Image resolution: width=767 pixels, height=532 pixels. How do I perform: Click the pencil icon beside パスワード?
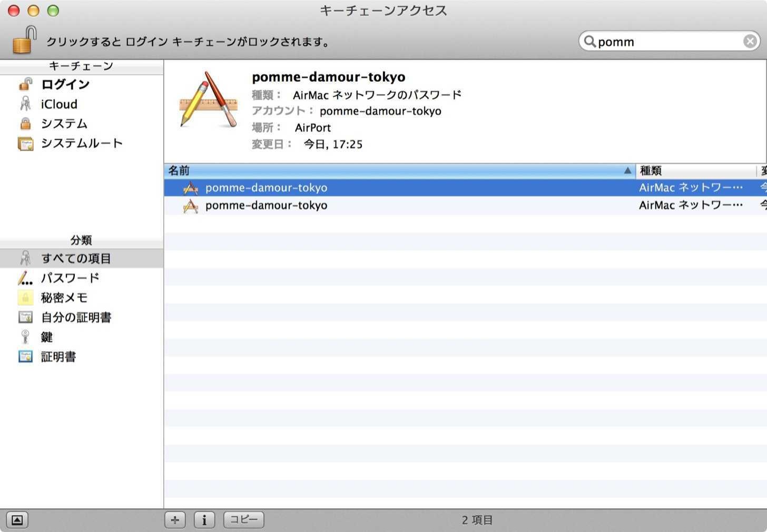coord(25,278)
